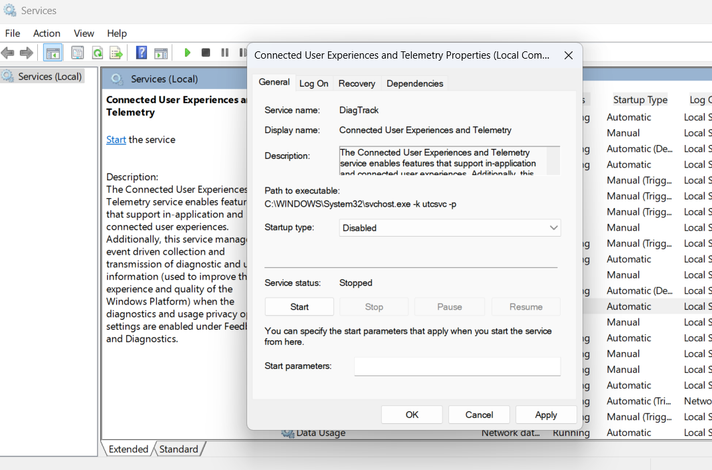
Task: Click the Export List toolbar icon
Action: (116, 52)
